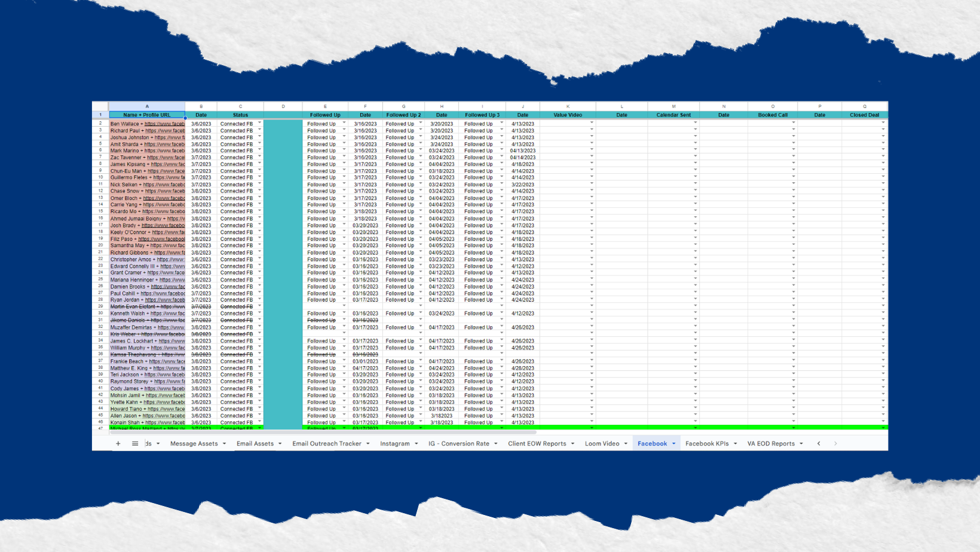Viewport: 980px width, 552px height.
Task: Open Omer Bloch's Facebook profile link
Action: 164,198
